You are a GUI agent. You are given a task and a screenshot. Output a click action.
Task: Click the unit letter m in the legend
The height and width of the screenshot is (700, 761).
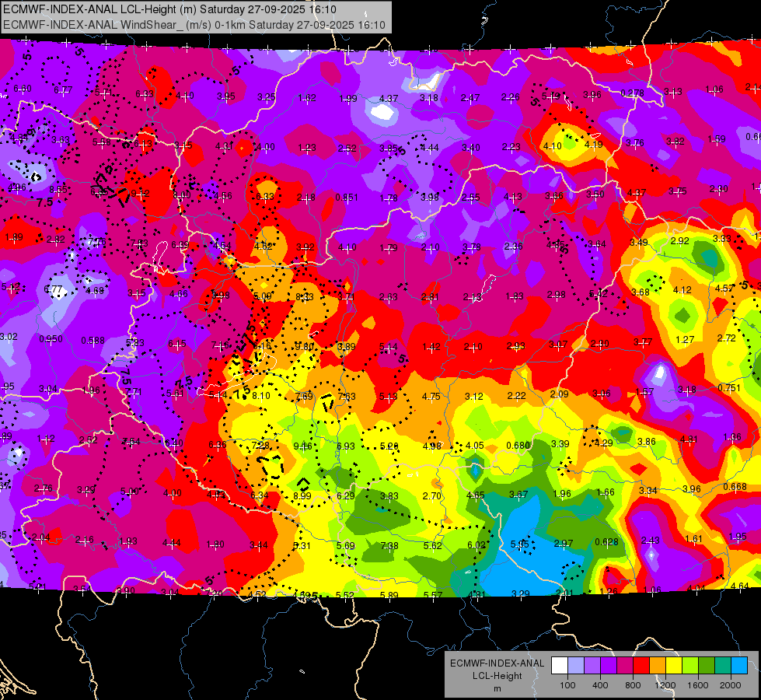(497, 689)
